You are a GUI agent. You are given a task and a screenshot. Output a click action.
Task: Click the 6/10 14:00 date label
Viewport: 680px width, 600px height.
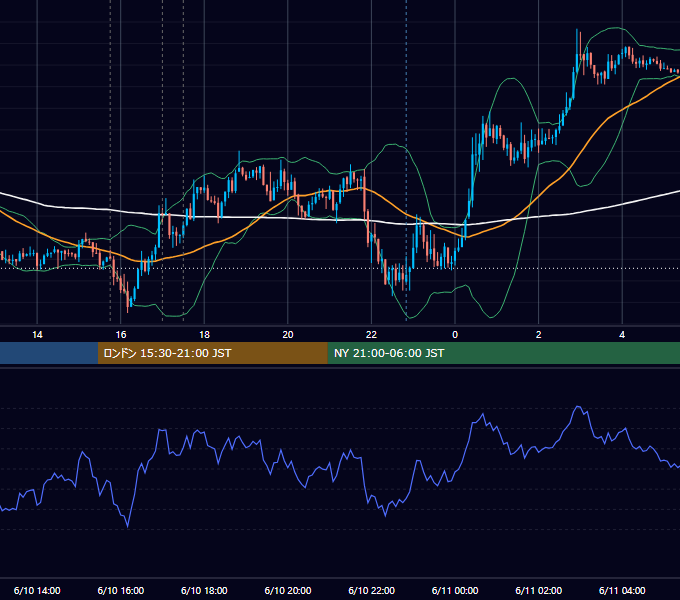(37, 590)
